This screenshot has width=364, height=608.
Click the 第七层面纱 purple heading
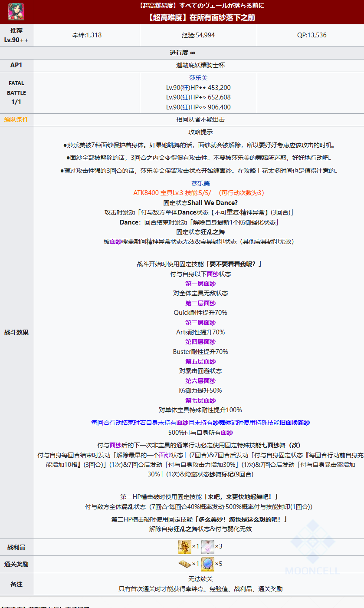point(200,400)
